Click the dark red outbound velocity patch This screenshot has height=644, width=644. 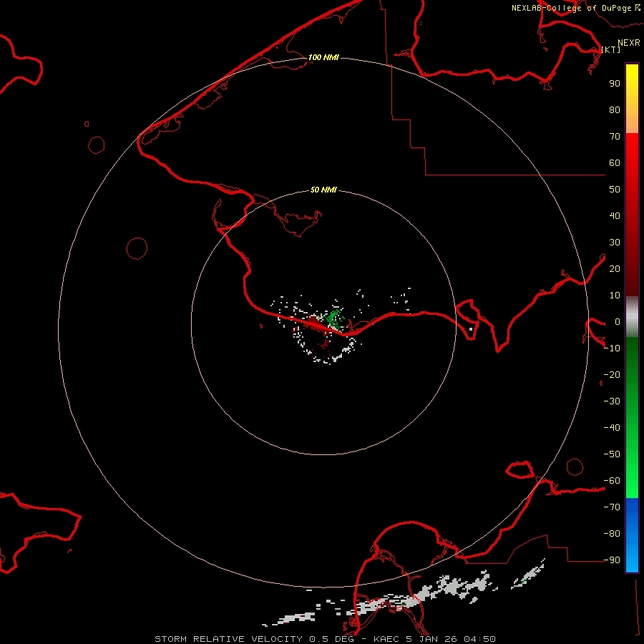(314, 321)
